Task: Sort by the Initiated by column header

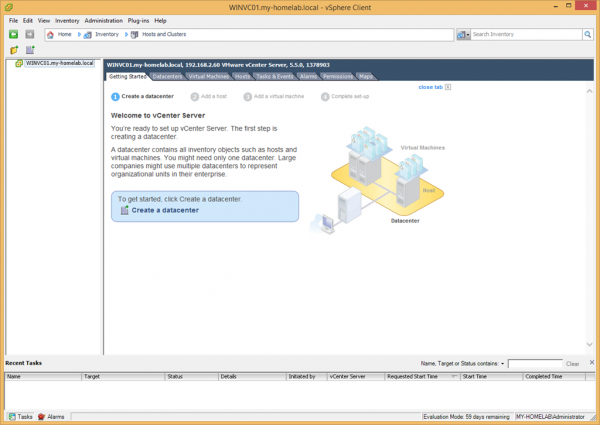Action: [x=307, y=377]
